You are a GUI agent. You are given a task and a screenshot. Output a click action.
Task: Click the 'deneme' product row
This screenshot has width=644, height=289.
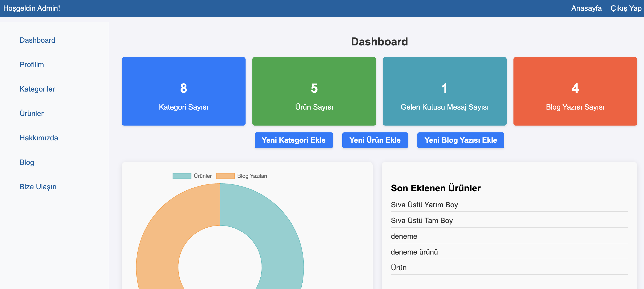[509, 236]
